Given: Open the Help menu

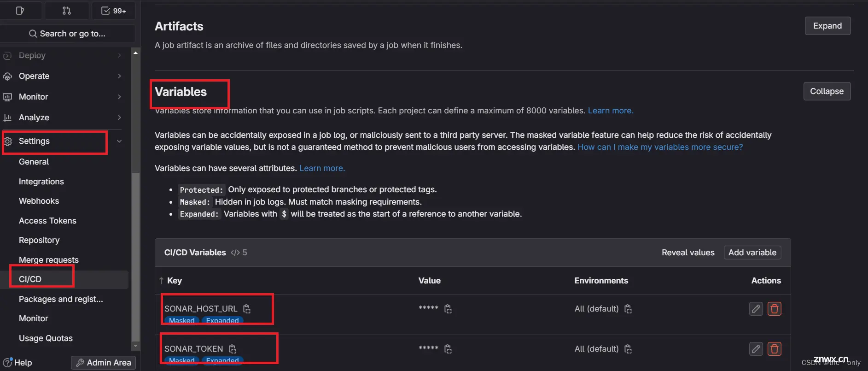Looking at the screenshot, I should point(17,363).
